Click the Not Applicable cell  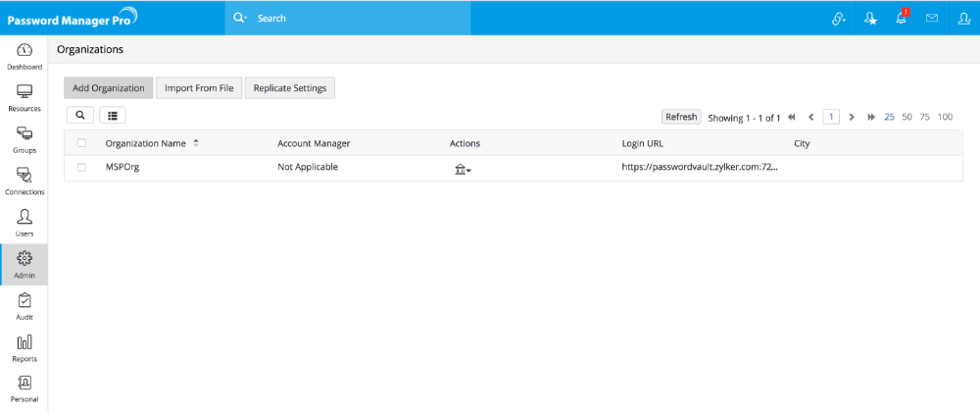coord(308,167)
